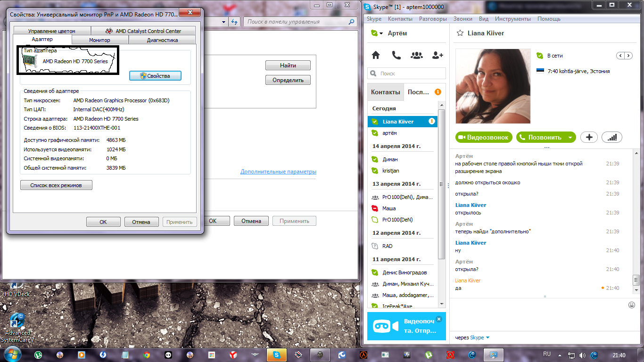Viewport: 644px width, 362px height.
Task: Add Liana Kiiver to favorites with star
Action: (x=460, y=33)
